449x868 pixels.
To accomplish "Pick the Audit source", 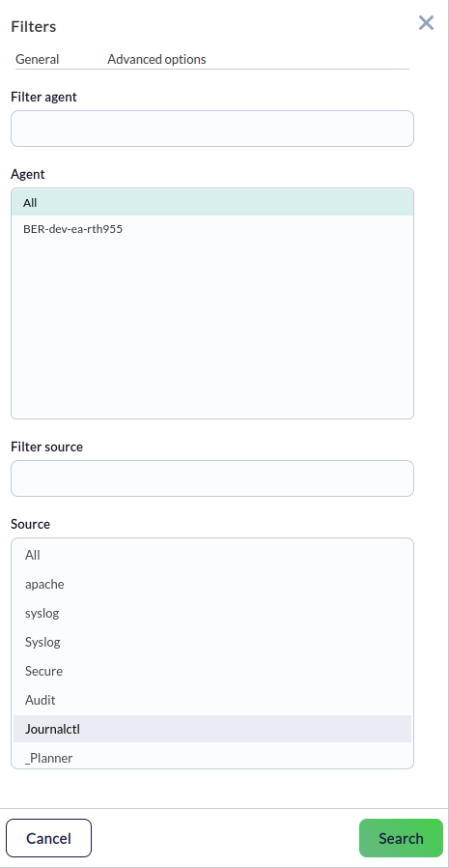I will click(212, 700).
